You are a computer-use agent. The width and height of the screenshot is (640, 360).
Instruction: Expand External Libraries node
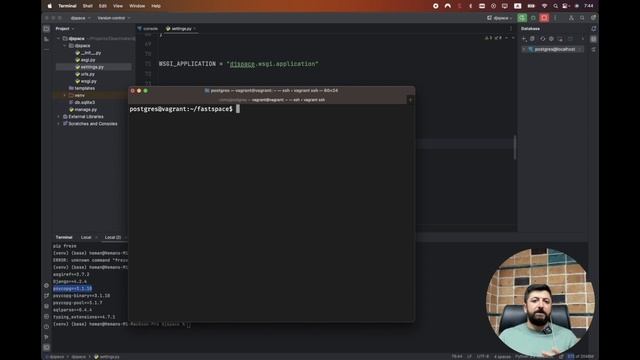(x=59, y=116)
